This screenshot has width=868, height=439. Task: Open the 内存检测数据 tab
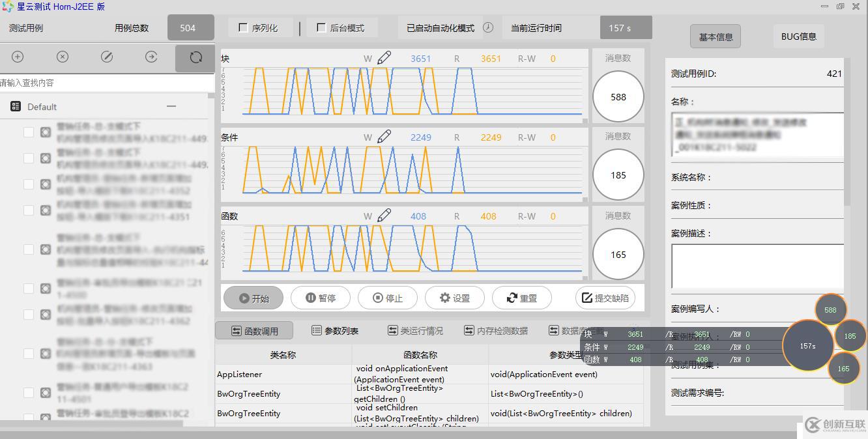495,331
